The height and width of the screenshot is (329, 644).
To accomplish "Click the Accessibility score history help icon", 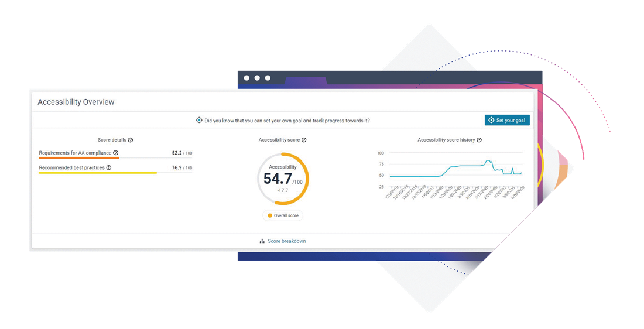I will pos(479,140).
